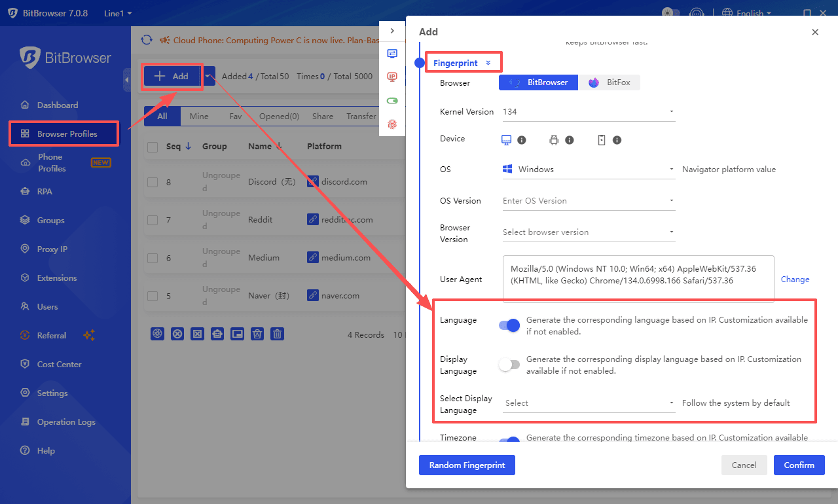Click the close-all windows icon below the list
Viewport: 838px width, 504px height.
198,334
